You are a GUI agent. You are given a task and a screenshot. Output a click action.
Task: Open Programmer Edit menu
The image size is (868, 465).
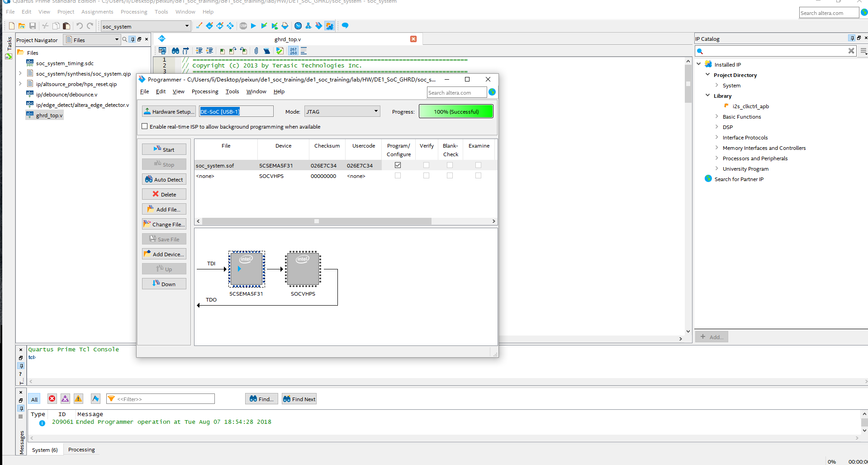click(161, 91)
